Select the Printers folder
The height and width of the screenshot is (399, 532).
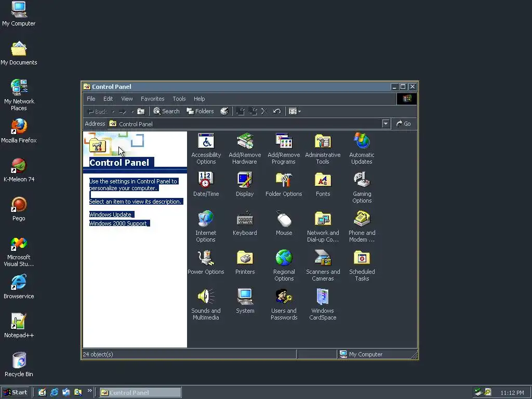click(x=245, y=262)
